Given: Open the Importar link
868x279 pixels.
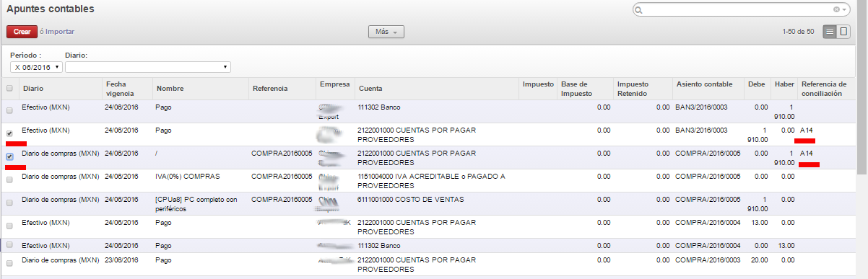Looking at the screenshot, I should tap(59, 32).
